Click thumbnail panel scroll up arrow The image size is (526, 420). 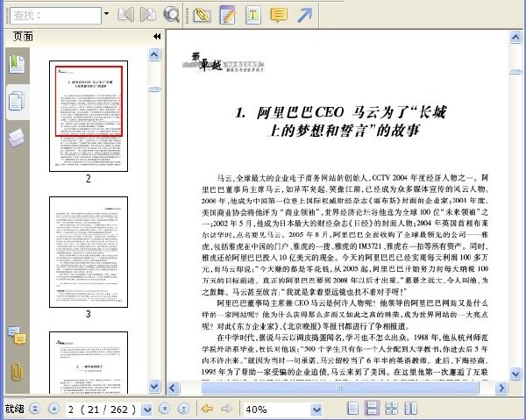coord(154,54)
